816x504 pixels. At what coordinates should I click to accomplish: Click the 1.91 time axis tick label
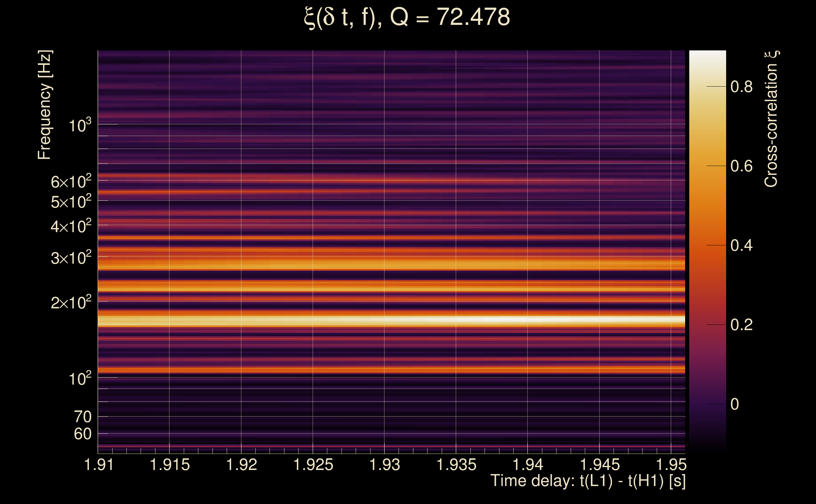click(99, 465)
